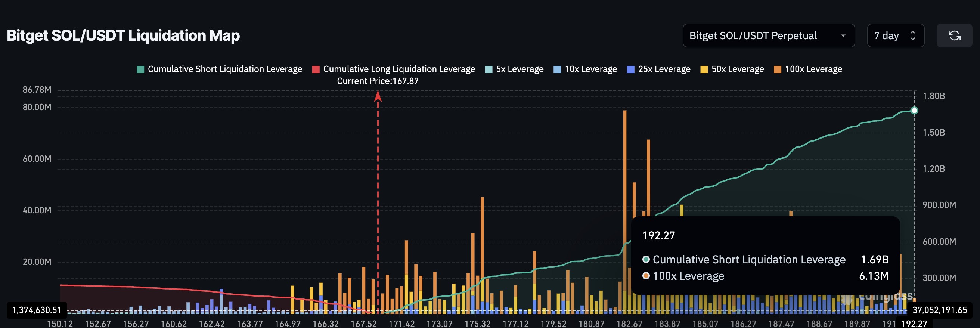Click the yellow 50x Leverage swatch
This screenshot has width=980, height=328.
[x=704, y=69]
